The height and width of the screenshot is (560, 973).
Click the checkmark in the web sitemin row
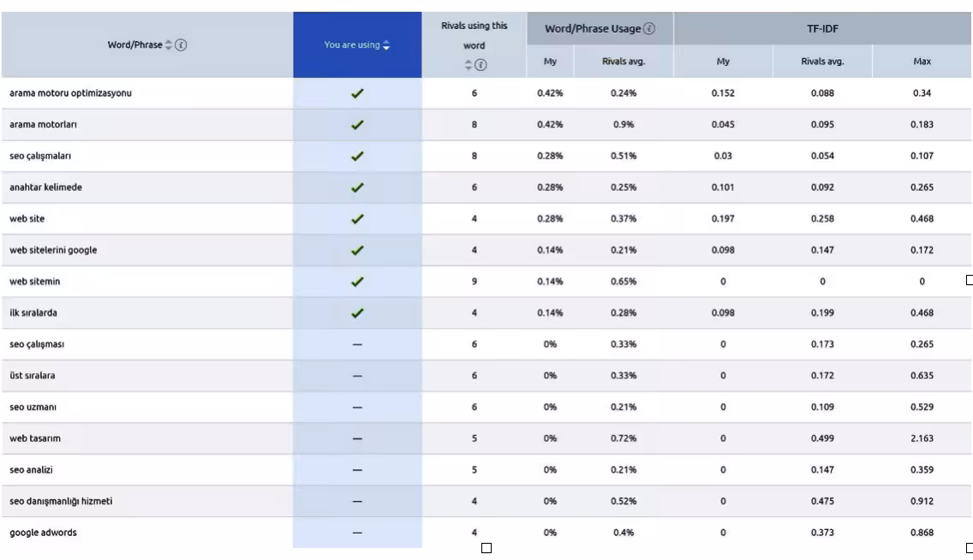point(357,281)
